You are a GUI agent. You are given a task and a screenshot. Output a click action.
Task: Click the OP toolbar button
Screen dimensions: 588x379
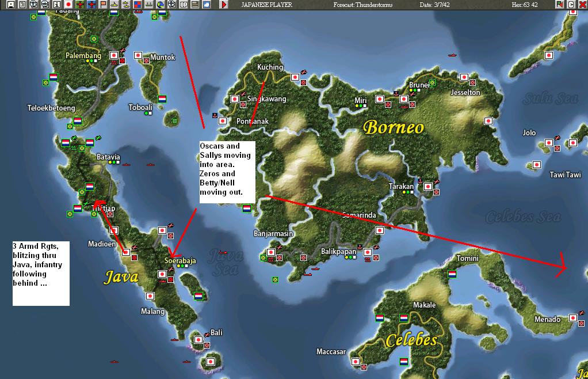point(184,5)
